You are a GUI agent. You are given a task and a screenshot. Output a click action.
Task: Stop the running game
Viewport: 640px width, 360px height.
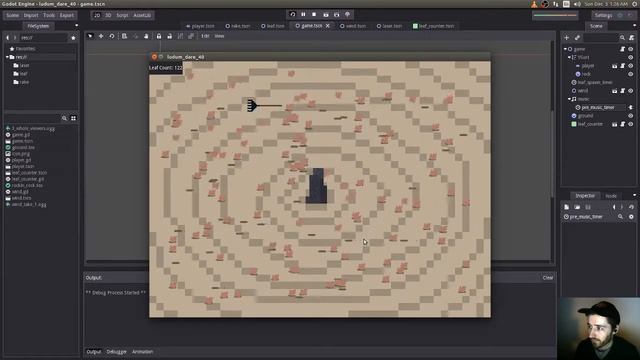tap(314, 15)
